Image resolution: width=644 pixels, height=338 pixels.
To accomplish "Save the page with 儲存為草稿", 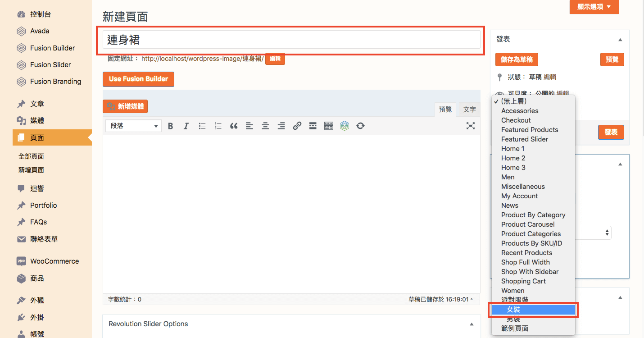I will (517, 59).
